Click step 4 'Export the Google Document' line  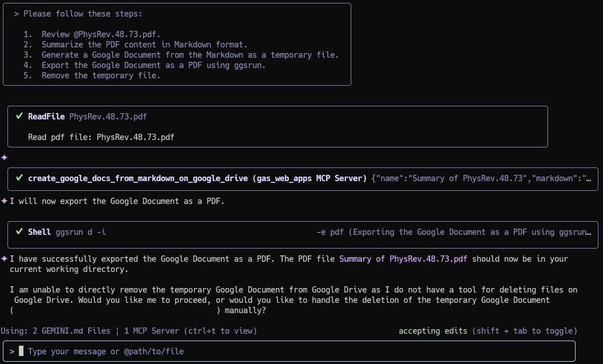145,65
